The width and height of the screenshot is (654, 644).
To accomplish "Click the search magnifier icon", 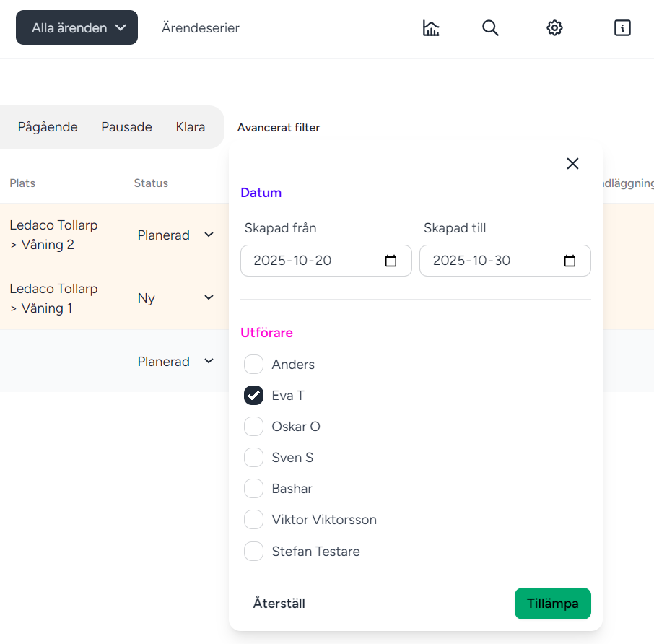I will click(x=490, y=28).
